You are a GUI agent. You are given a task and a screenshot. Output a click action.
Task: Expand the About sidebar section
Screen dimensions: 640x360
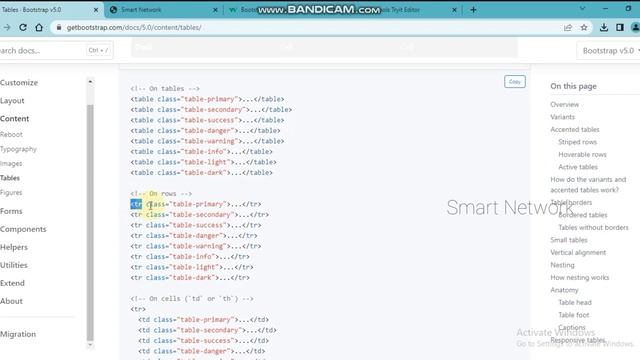[x=11, y=301]
